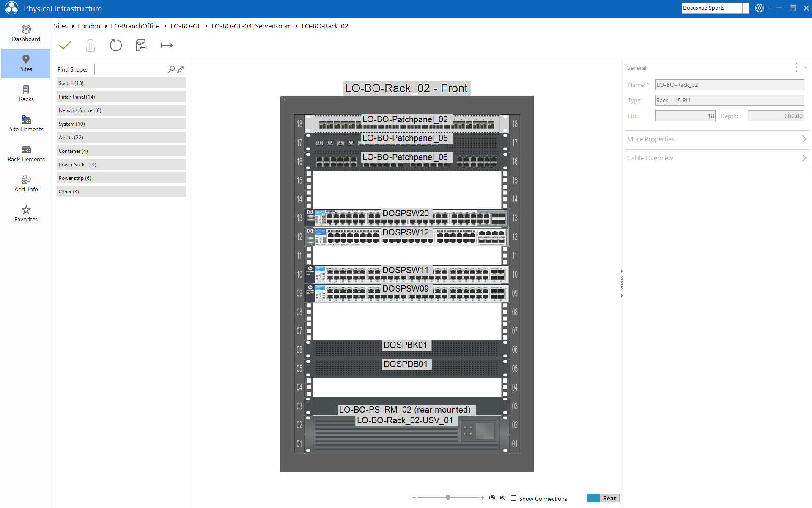Image resolution: width=812 pixels, height=508 pixels.
Task: Expand the Assets (22) shape group
Action: (121, 138)
